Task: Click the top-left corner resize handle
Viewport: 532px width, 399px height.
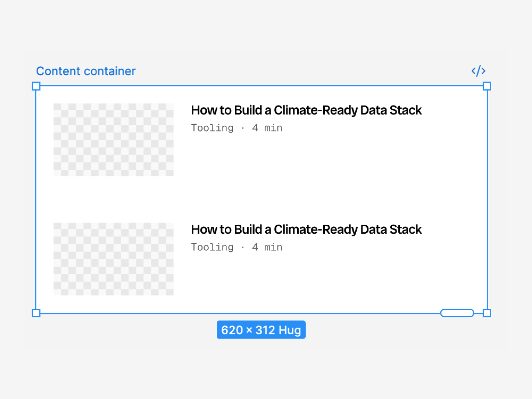Action: [x=36, y=86]
